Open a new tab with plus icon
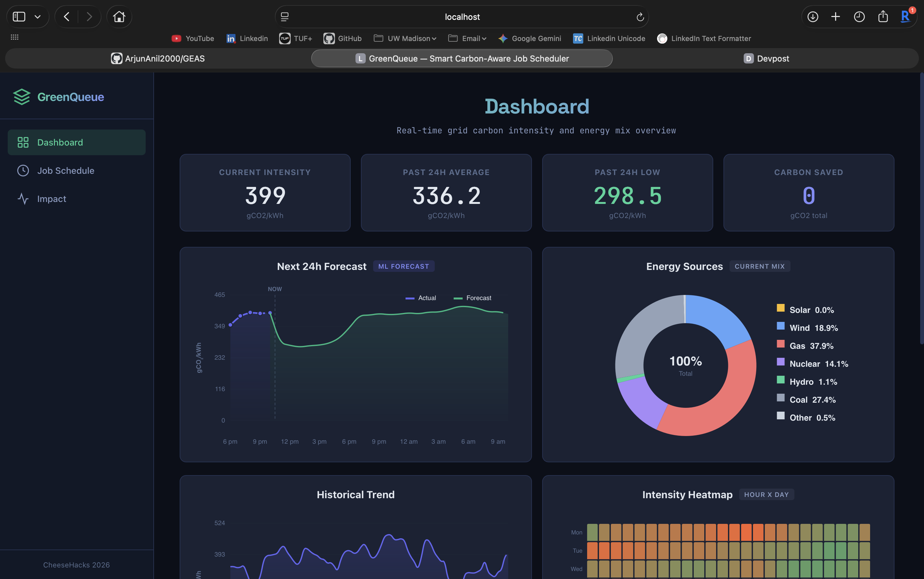Viewport: 924px width, 579px height. point(835,17)
